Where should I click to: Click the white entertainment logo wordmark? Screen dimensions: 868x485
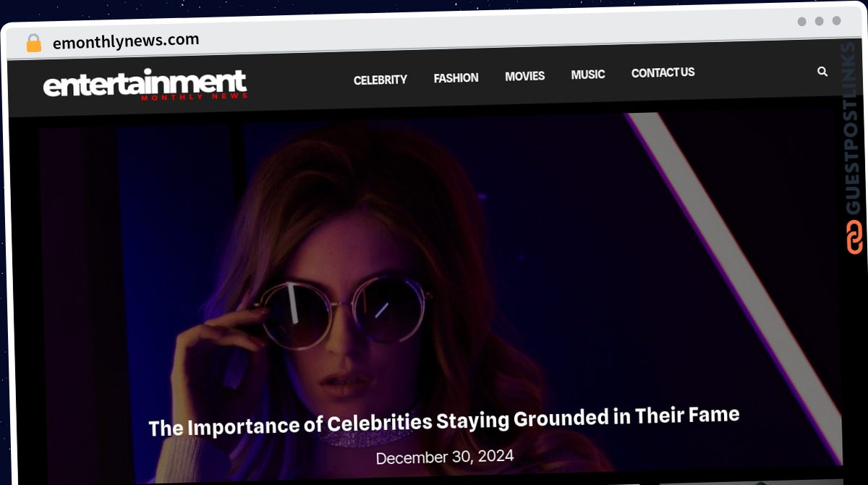pyautogui.click(x=145, y=83)
